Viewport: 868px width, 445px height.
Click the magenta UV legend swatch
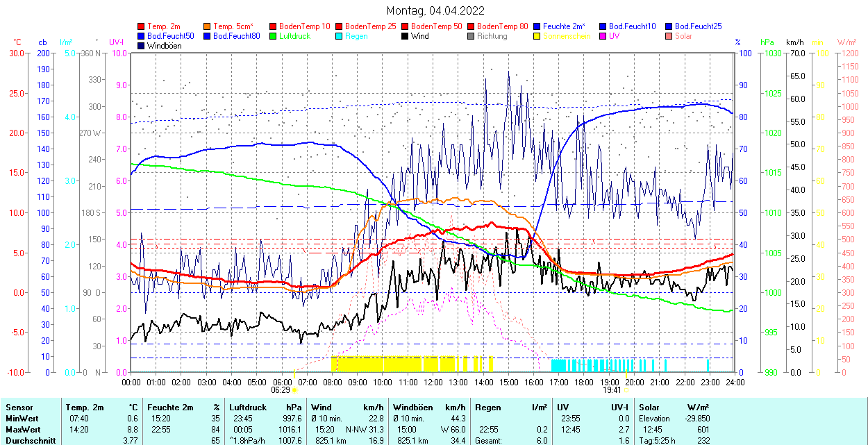tap(603, 36)
